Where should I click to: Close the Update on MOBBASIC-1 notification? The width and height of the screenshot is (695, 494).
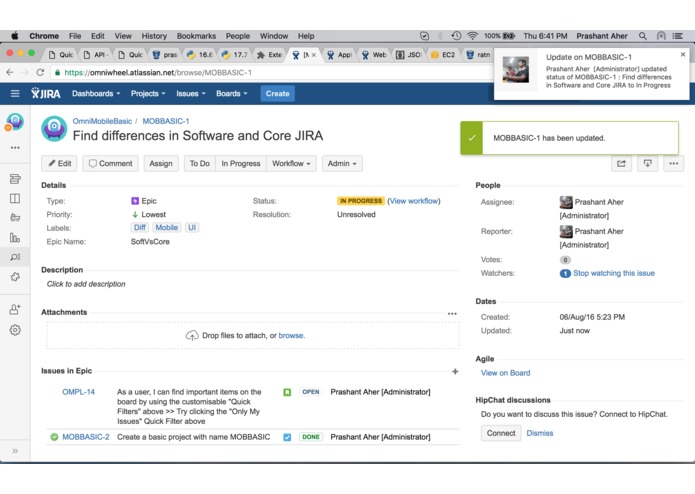click(683, 54)
